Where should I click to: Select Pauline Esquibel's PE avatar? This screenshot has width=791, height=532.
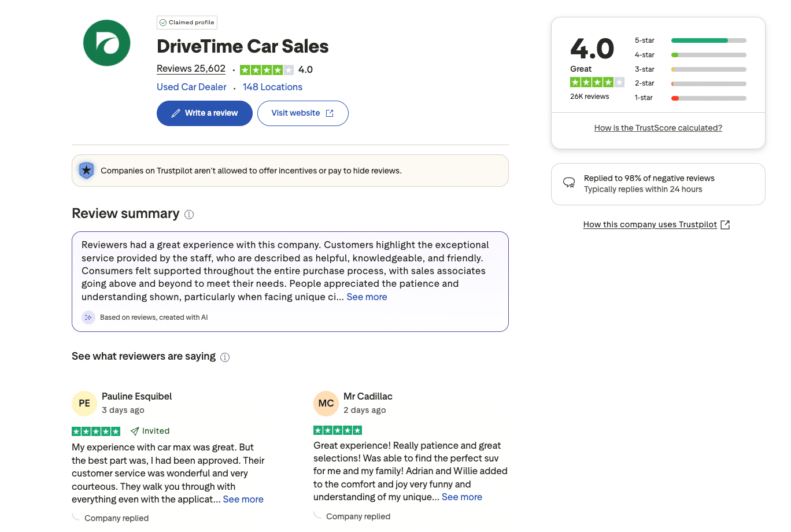click(84, 403)
